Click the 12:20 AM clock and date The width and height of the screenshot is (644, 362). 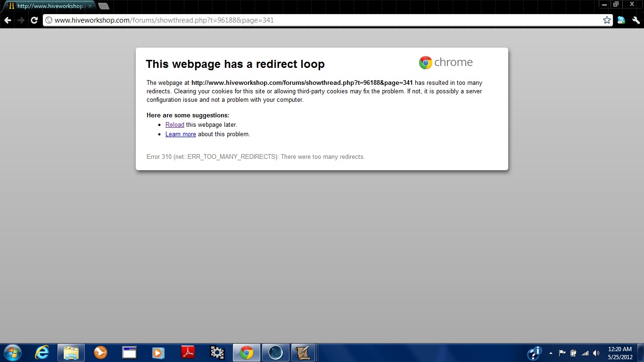pos(620,353)
